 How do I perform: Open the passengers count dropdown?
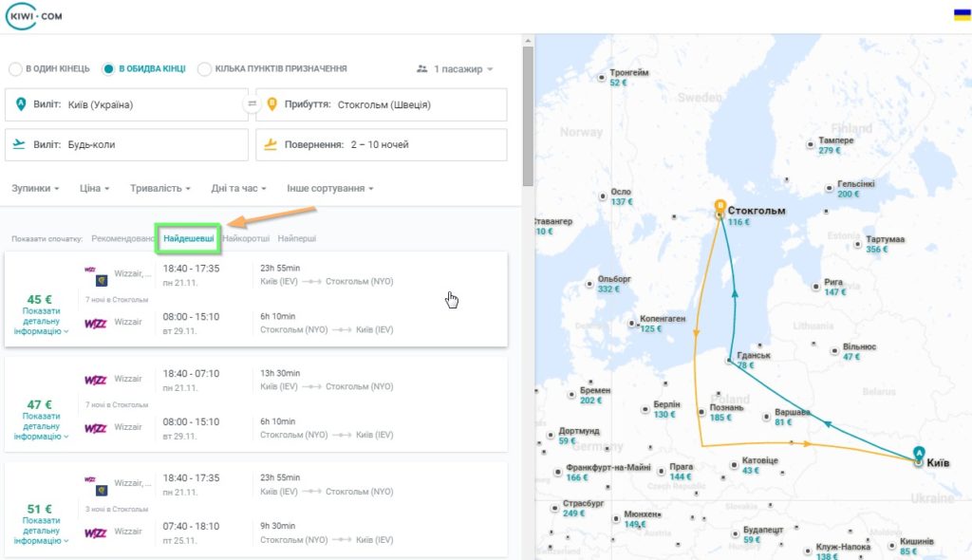455,69
